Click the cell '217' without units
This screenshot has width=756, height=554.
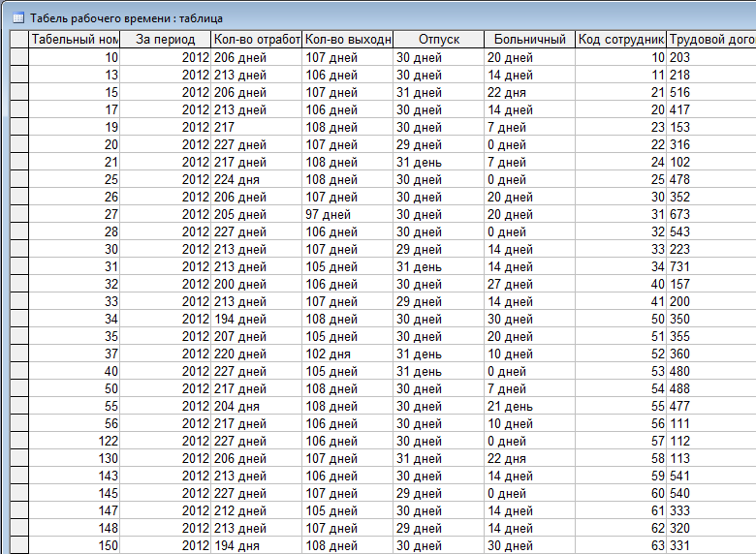257,127
